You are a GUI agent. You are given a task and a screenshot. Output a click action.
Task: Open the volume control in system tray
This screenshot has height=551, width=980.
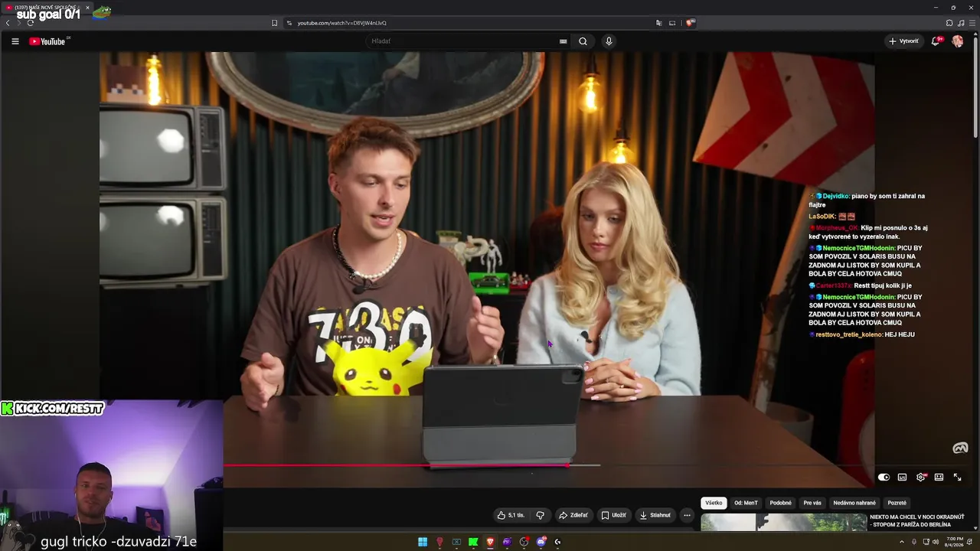tap(935, 542)
